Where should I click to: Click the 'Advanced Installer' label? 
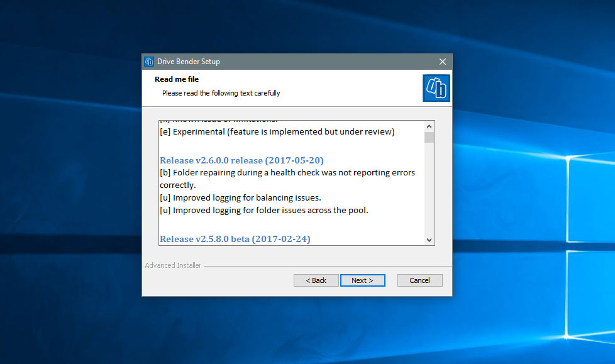coord(173,265)
